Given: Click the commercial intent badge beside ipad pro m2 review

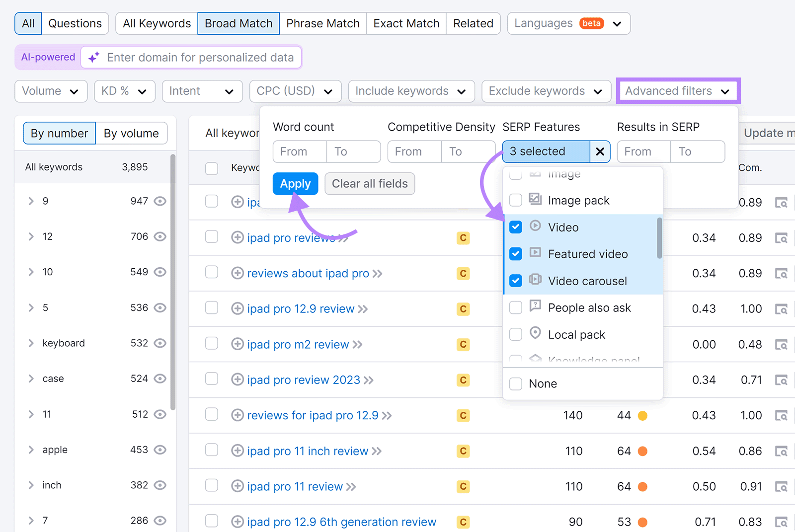Looking at the screenshot, I should (x=463, y=344).
